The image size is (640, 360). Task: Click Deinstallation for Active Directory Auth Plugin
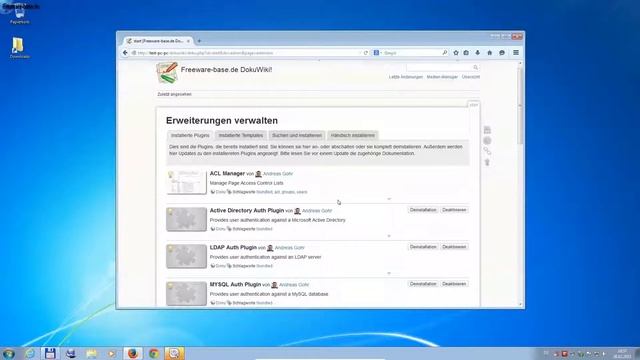click(423, 210)
